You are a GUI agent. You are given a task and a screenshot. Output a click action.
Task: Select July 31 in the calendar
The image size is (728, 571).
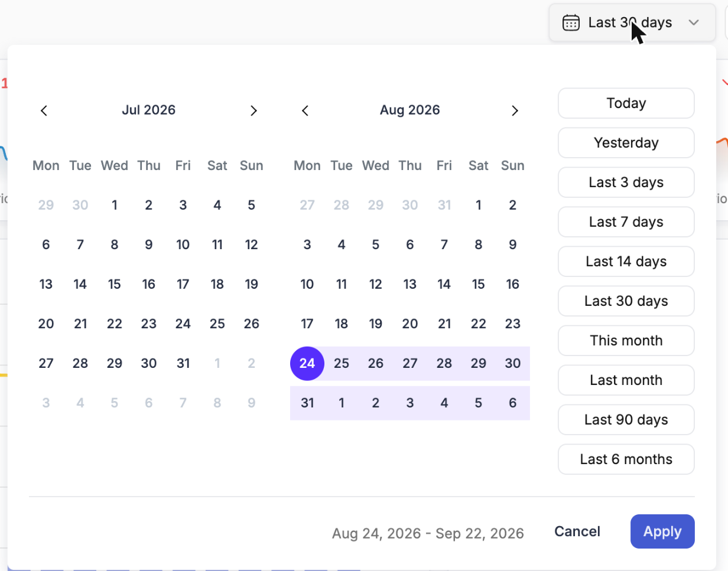[x=183, y=363]
